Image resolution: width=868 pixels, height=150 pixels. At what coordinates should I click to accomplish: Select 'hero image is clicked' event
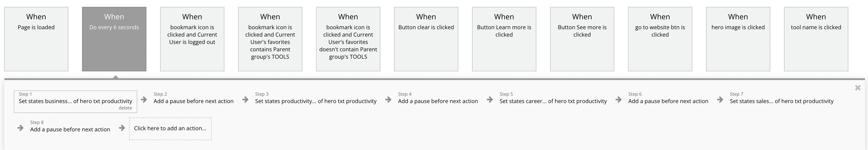738,39
